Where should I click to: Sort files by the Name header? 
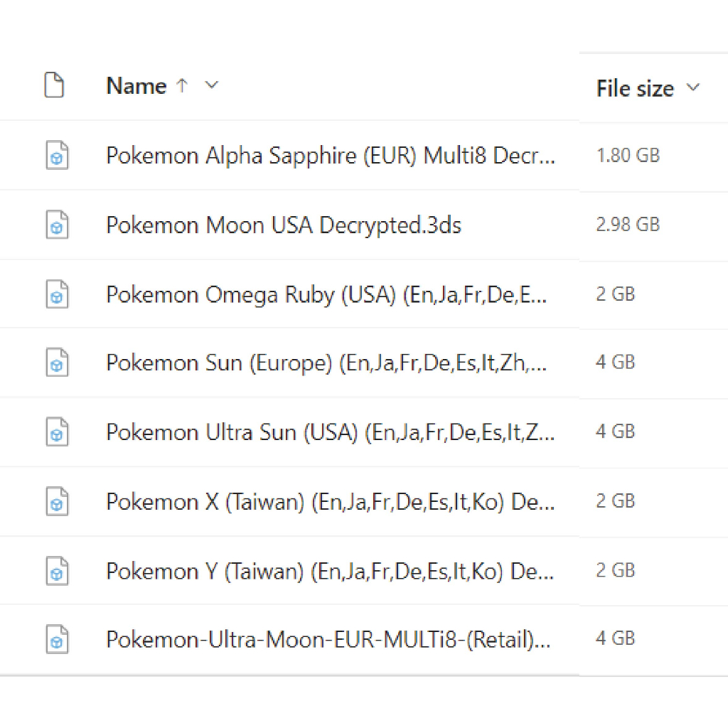coord(136,86)
